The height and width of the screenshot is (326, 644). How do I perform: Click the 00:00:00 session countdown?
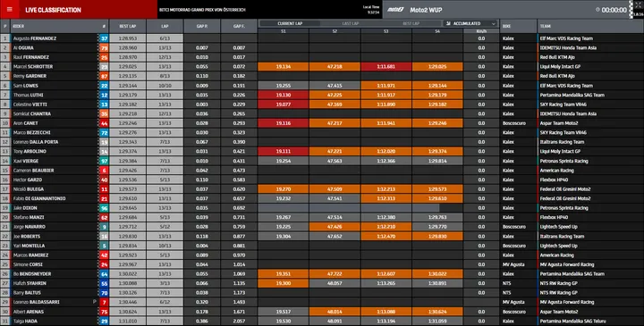614,10
